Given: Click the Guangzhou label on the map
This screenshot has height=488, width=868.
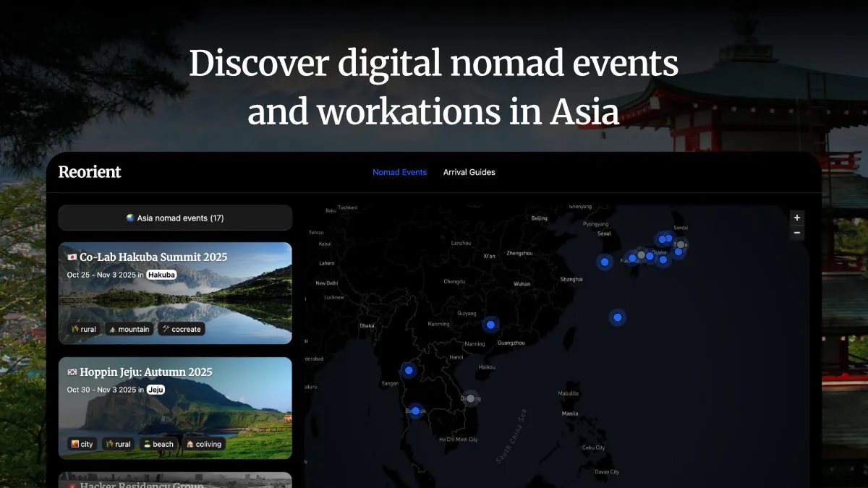Looking at the screenshot, I should 511,343.
